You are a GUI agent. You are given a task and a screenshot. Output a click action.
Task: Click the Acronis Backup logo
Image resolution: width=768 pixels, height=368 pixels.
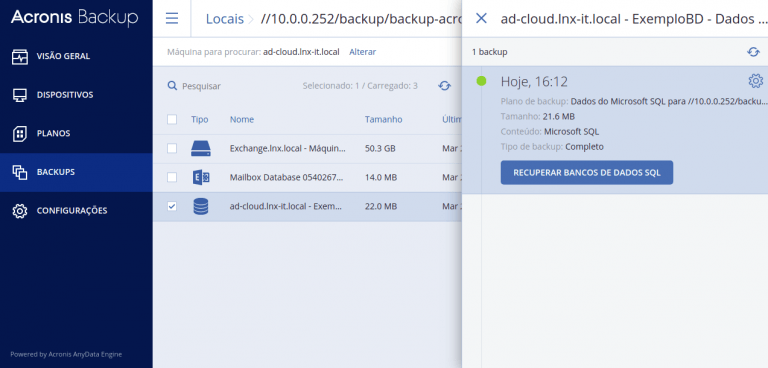pyautogui.click(x=74, y=18)
